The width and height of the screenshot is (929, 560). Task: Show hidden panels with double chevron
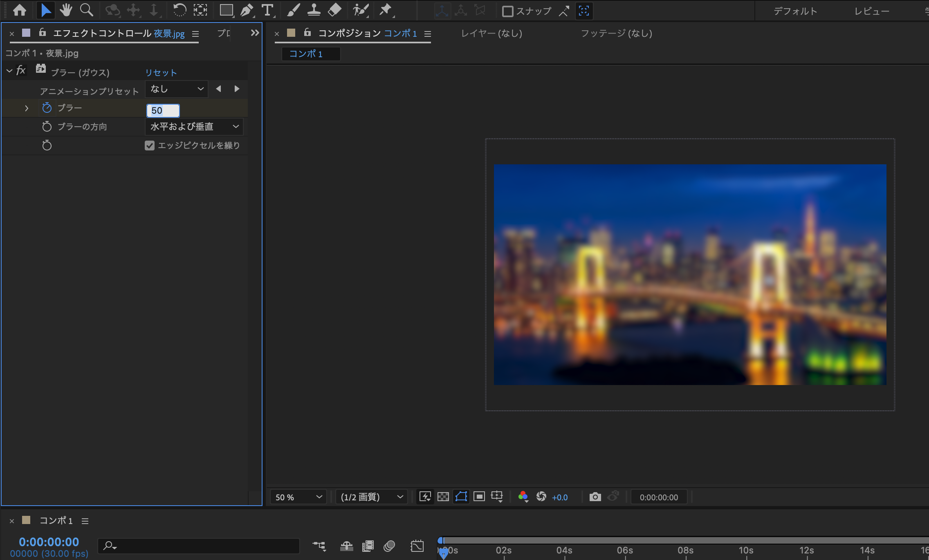coord(255,33)
